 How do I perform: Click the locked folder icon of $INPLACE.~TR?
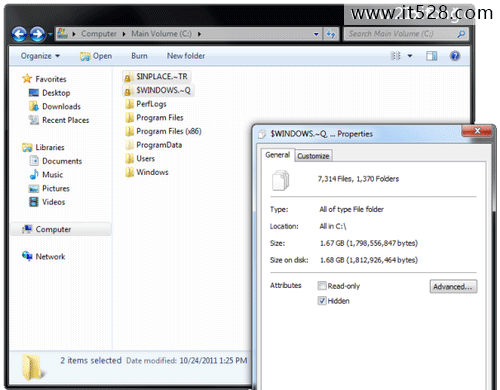tap(129, 77)
